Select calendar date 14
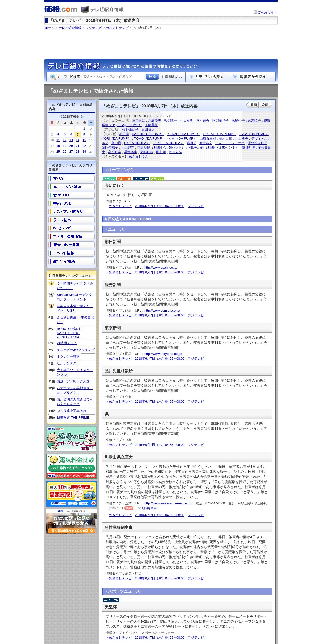Image resolution: width=322 pixels, height=644 pixels. (x=78, y=140)
